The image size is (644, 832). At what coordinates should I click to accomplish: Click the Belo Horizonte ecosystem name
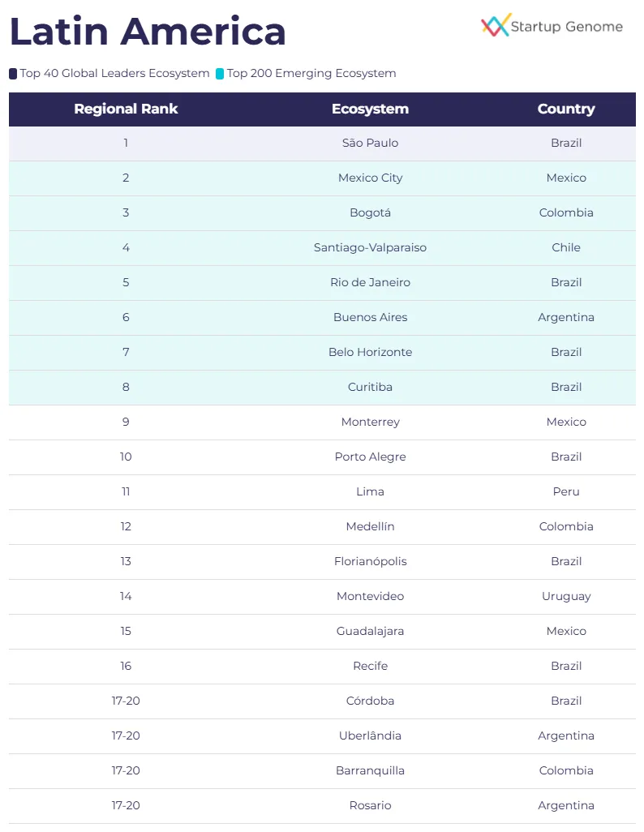370,353
